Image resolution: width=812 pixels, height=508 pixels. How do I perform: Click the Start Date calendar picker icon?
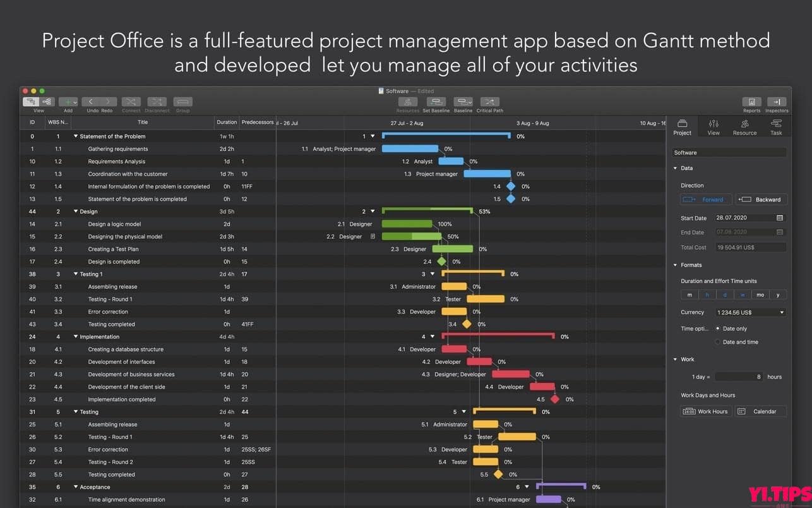tap(780, 218)
